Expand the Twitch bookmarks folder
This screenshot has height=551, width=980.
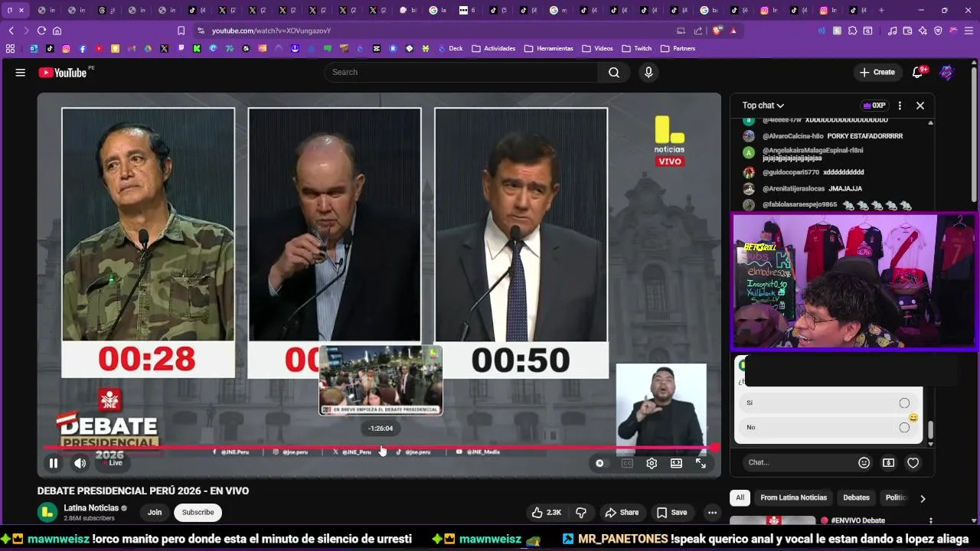(637, 48)
